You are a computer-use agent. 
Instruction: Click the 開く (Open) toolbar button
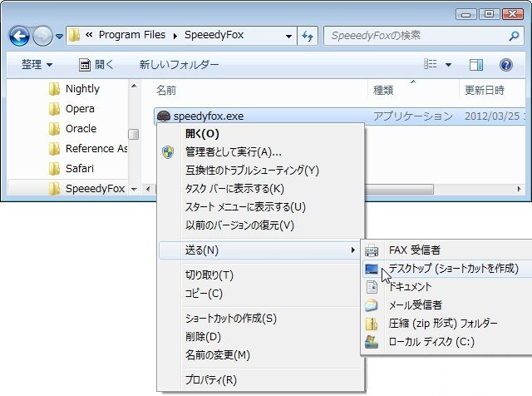96,64
